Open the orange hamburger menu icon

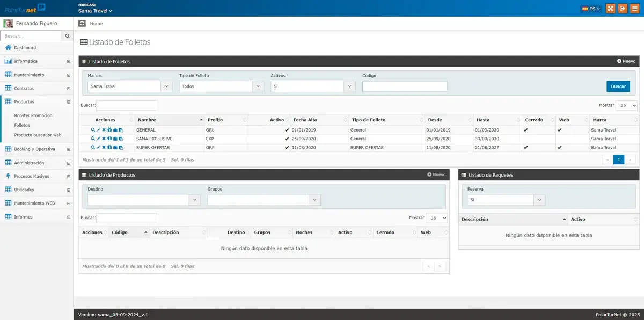click(x=634, y=9)
